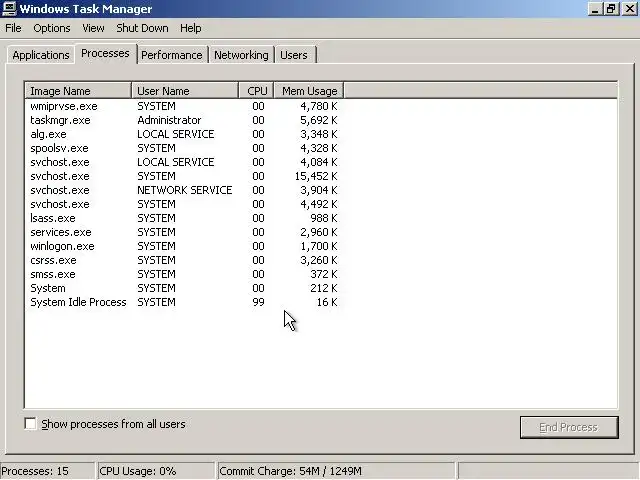Select the winlogon.exe process
This screenshot has height=480, width=640.
[x=184, y=246]
